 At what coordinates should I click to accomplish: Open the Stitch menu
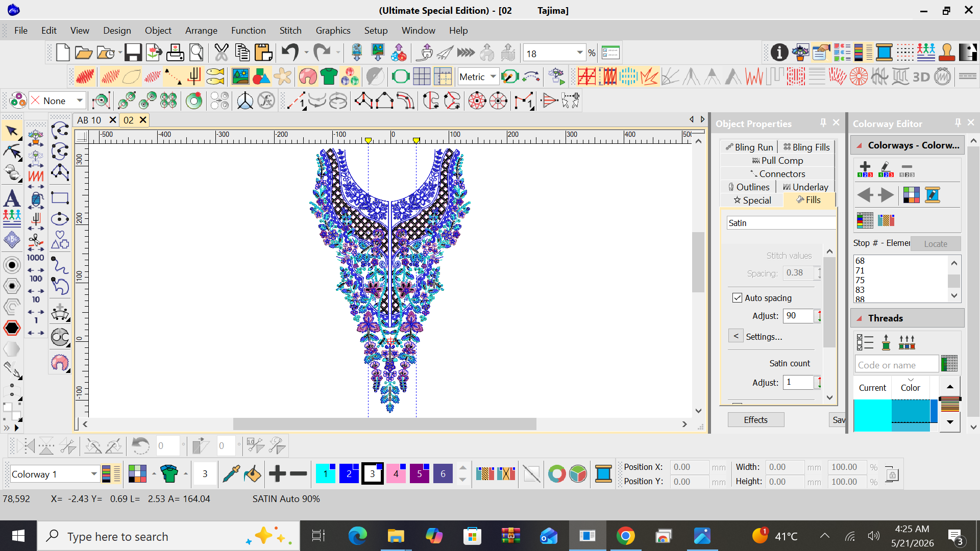click(x=290, y=31)
